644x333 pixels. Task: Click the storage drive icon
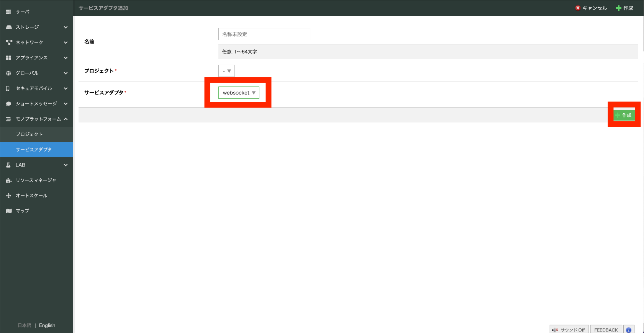click(x=8, y=27)
